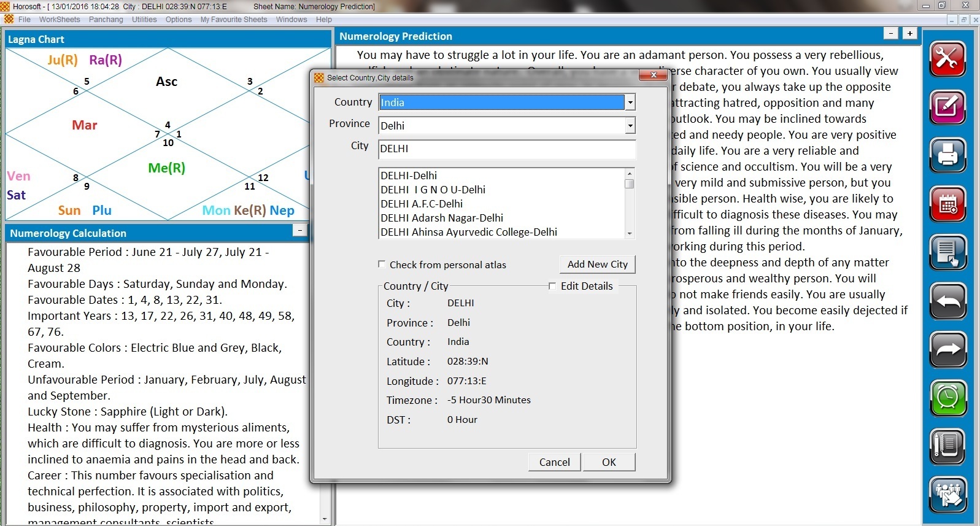Click the City text field containing DELHI
Screen dimensions: 980x526
pyautogui.click(x=507, y=149)
